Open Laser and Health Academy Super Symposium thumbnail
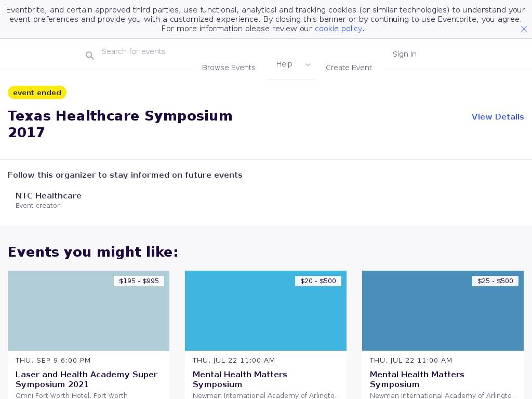532x399 pixels. pyautogui.click(x=88, y=316)
